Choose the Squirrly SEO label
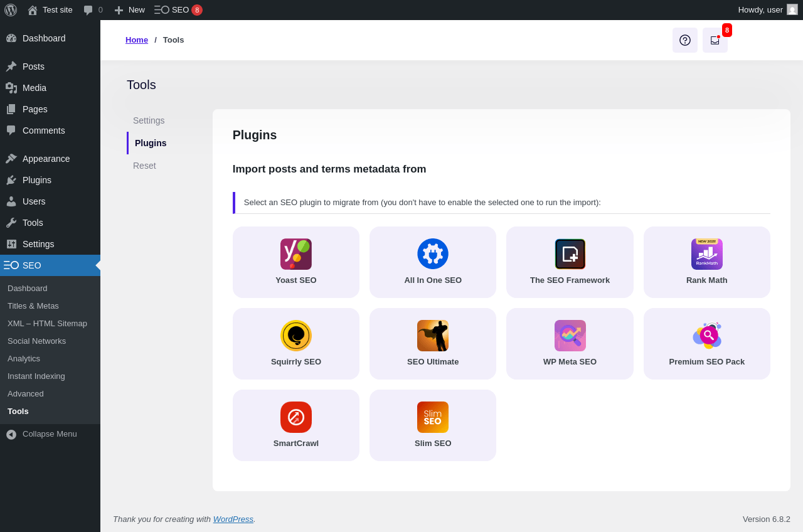The image size is (803, 532). [296, 362]
